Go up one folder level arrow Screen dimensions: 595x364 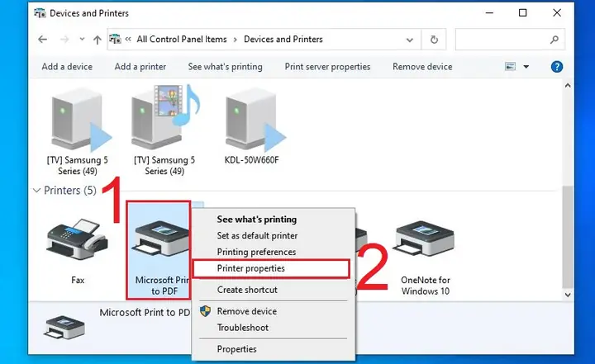(98, 40)
